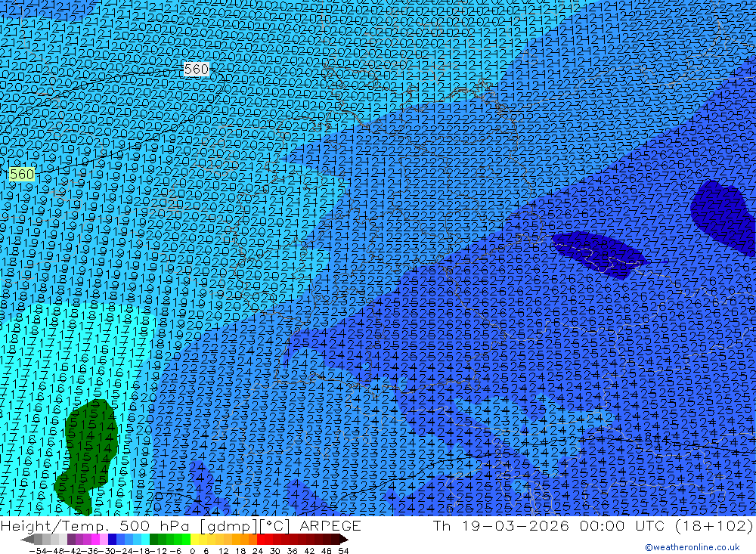This screenshot has width=756, height=554.
Task: Open the ©weatheronline.co.uk copyright link
Action: pos(692,547)
